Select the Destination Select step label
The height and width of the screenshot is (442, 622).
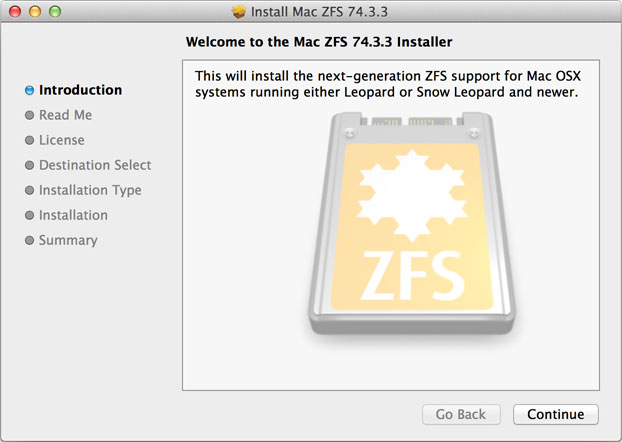point(95,165)
